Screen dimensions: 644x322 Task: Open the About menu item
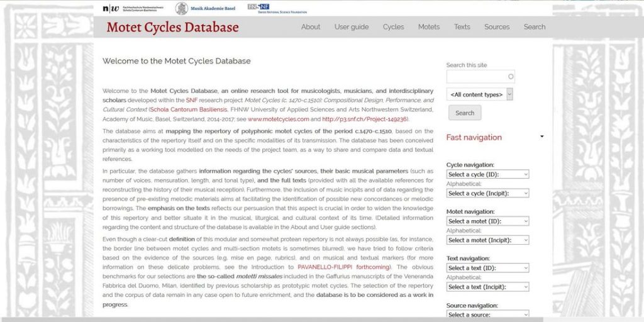click(311, 27)
